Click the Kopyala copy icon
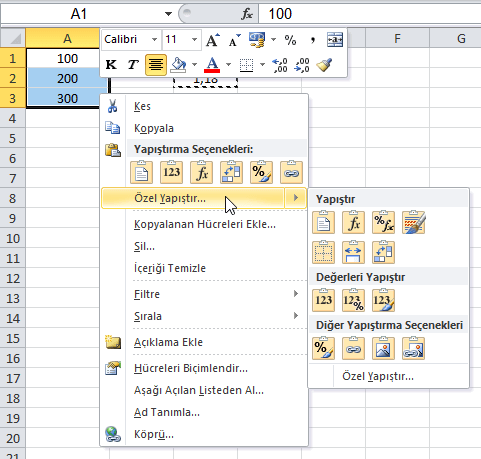Viewport: 481px width, 459px height. point(112,128)
